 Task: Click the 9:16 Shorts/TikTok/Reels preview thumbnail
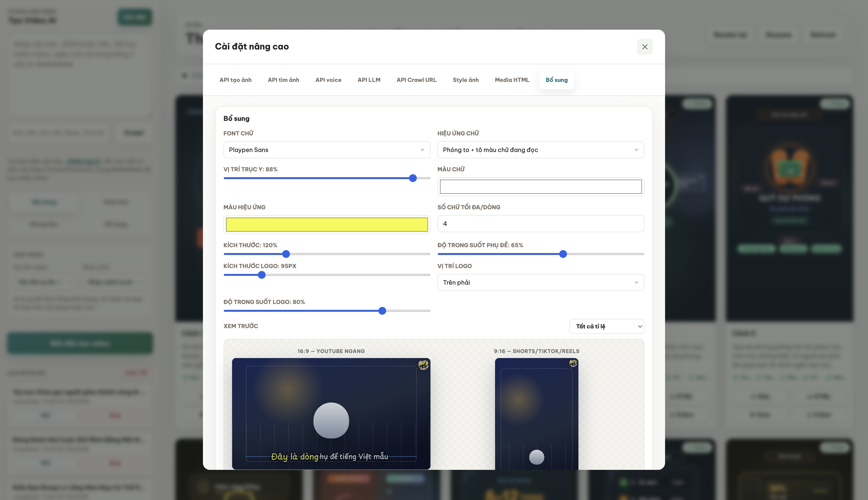(536, 414)
